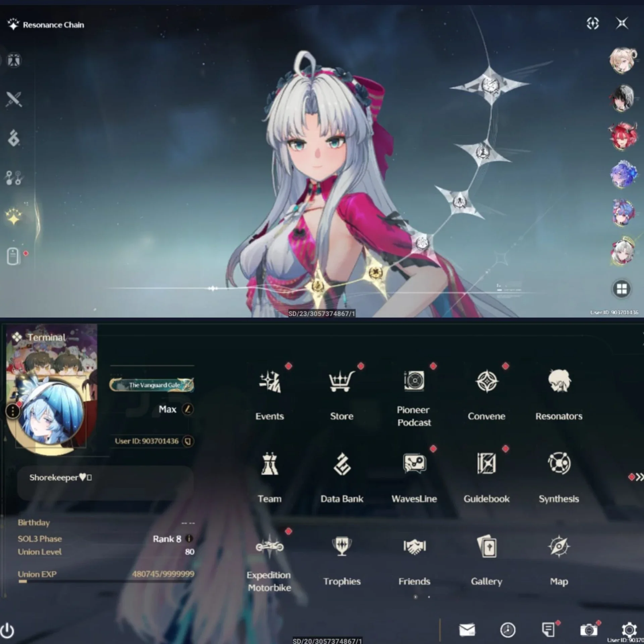Click the left Terminal page indicator dot

(x=416, y=597)
